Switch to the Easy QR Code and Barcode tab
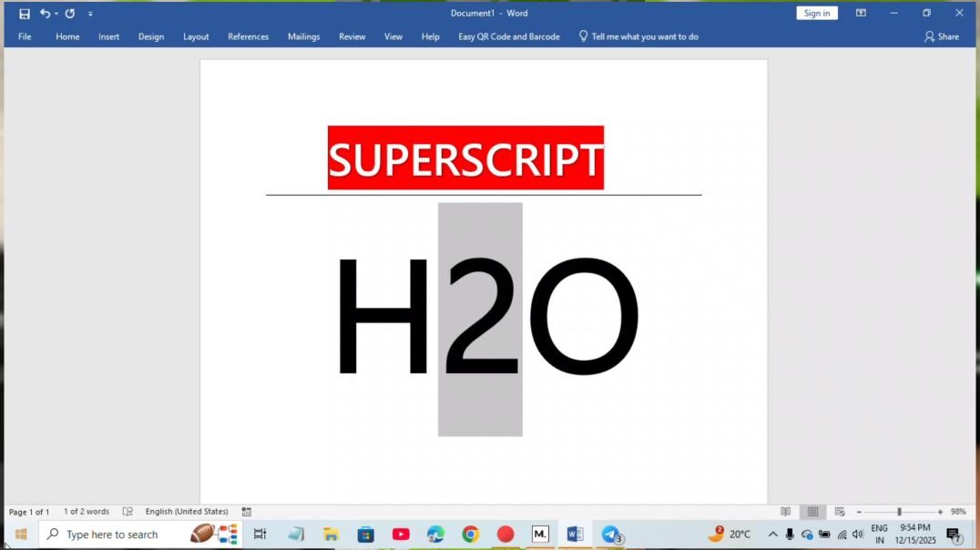Viewport: 980px width, 550px height. coord(508,36)
